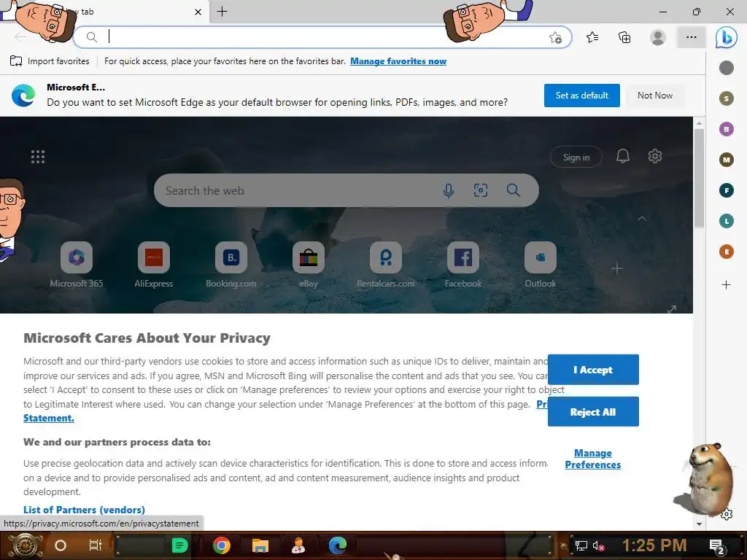The height and width of the screenshot is (560, 747).
Task: Click sidebar dark blue F icon
Action: 726,190
